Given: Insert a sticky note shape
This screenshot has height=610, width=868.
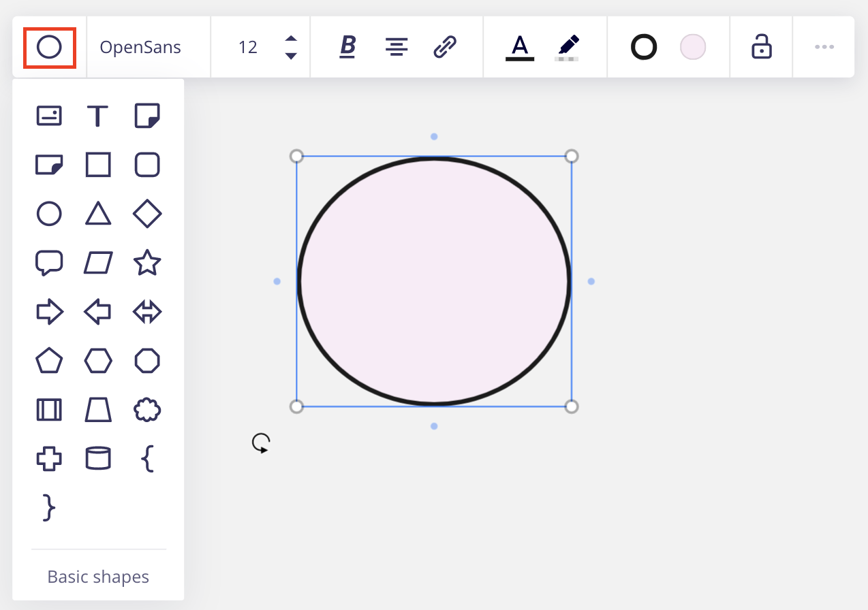Looking at the screenshot, I should tap(147, 116).
